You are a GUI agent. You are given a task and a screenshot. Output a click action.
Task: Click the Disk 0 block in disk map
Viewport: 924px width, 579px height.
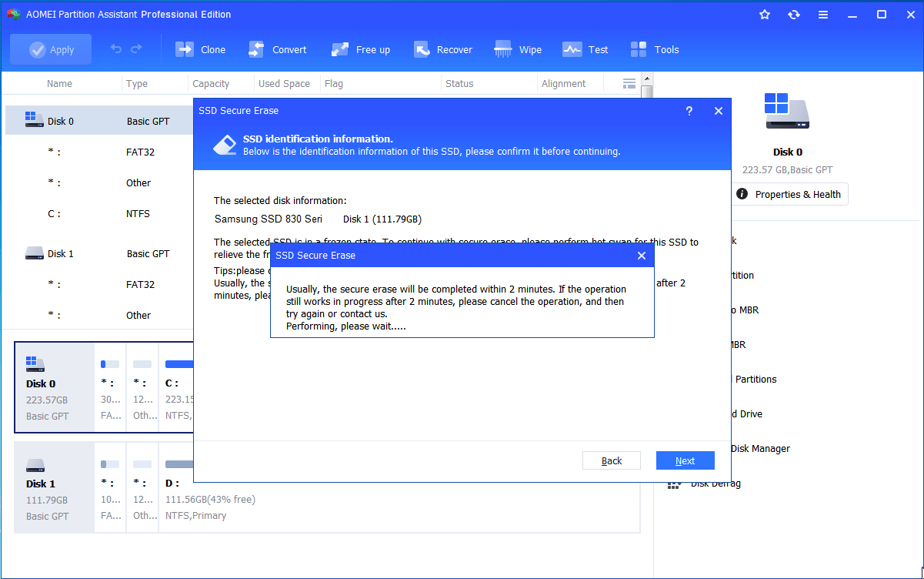pyautogui.click(x=54, y=387)
